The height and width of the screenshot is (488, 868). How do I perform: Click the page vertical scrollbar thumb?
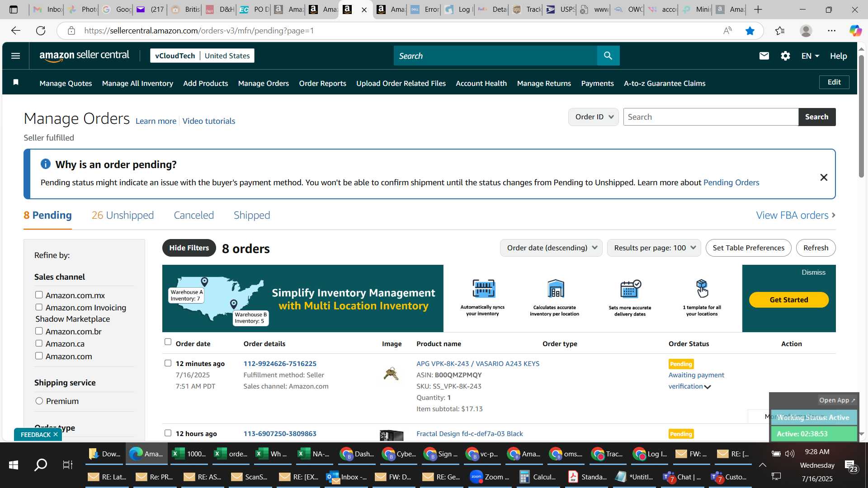pos(861,116)
